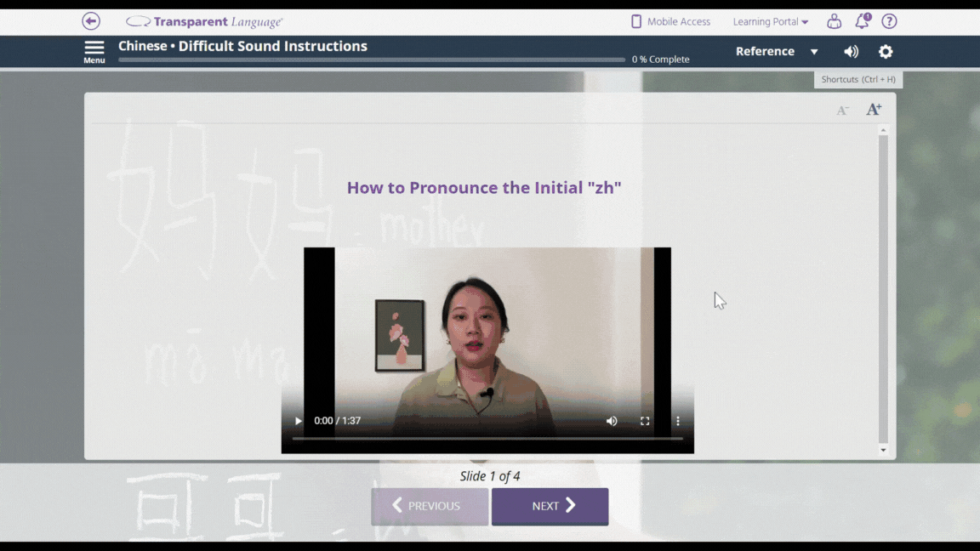
Task: Expand the Learning Portal dropdown
Action: [771, 21]
